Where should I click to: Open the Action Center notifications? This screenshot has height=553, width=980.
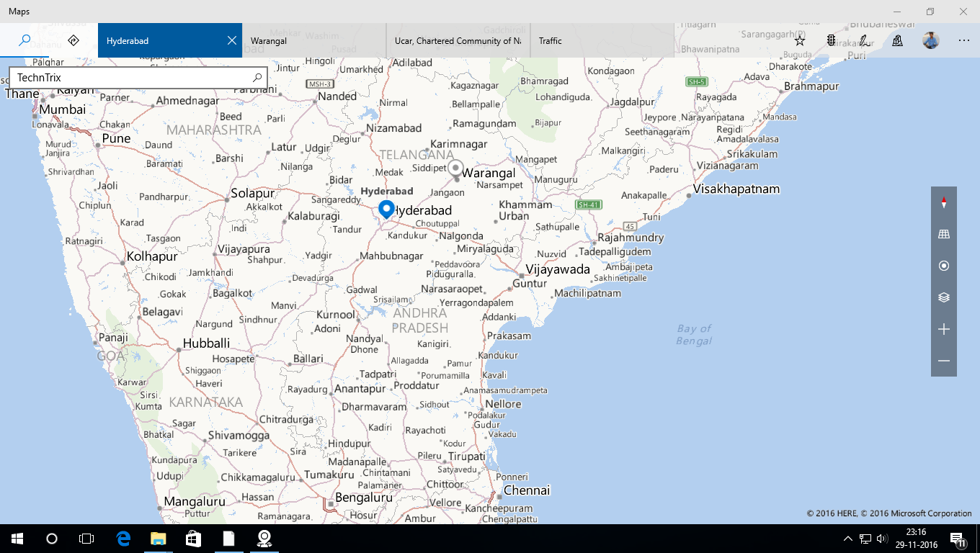958,539
